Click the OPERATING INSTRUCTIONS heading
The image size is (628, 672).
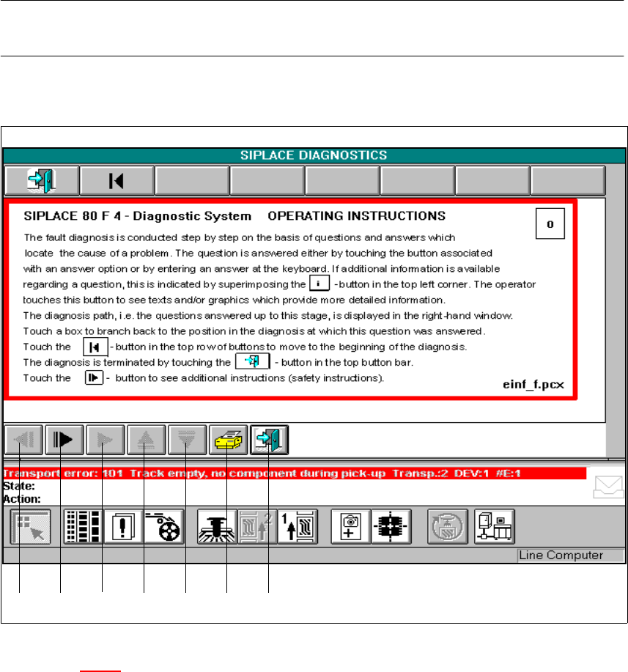pos(357,216)
